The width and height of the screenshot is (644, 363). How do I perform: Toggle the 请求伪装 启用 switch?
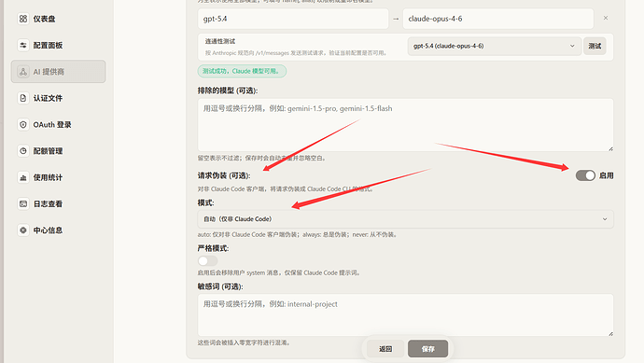click(585, 175)
